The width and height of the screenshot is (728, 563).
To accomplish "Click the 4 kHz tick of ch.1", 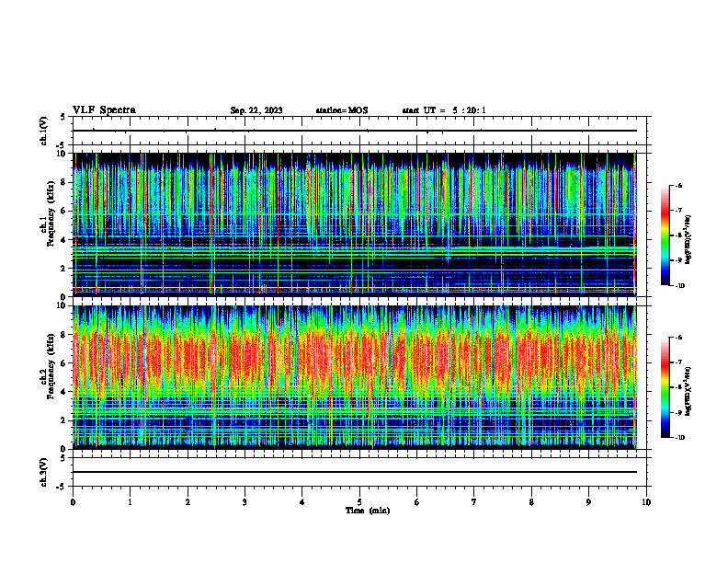I will [64, 240].
